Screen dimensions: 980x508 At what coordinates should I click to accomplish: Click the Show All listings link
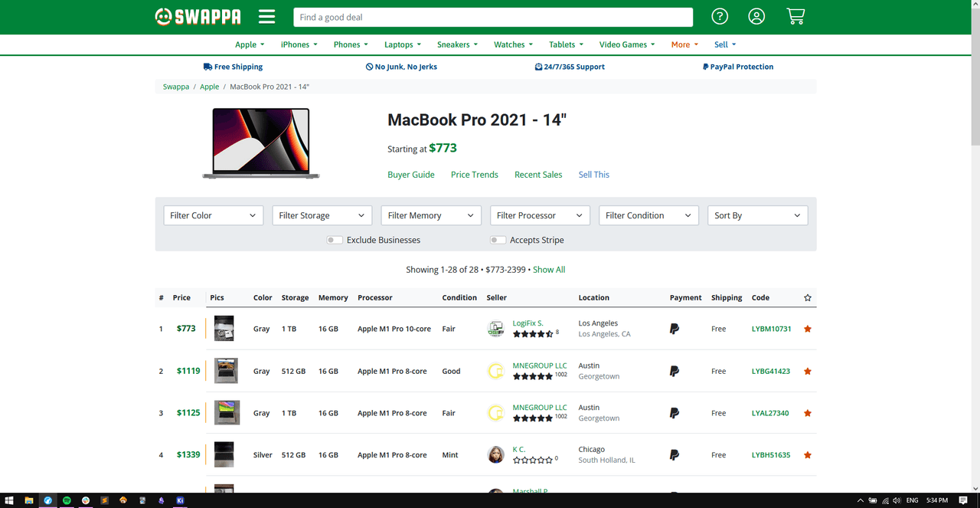pos(549,270)
